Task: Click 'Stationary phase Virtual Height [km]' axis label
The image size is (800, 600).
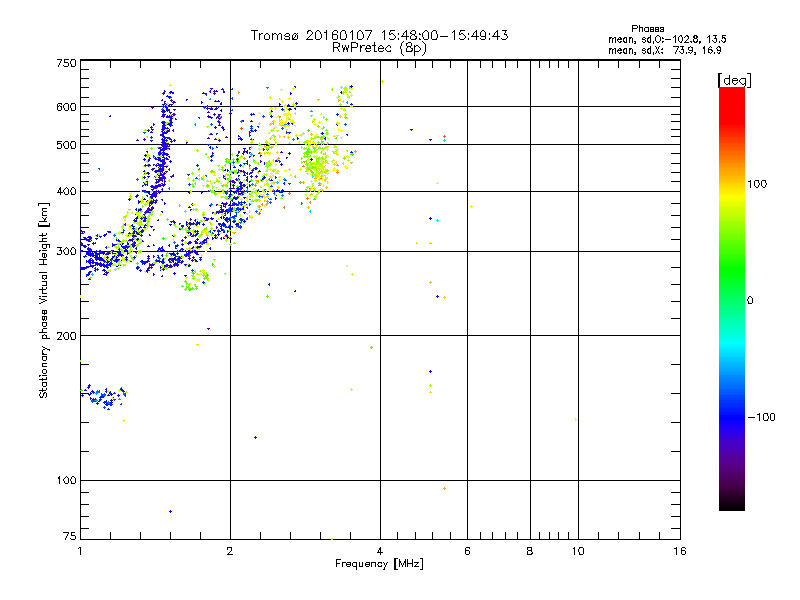Action: pos(43,300)
